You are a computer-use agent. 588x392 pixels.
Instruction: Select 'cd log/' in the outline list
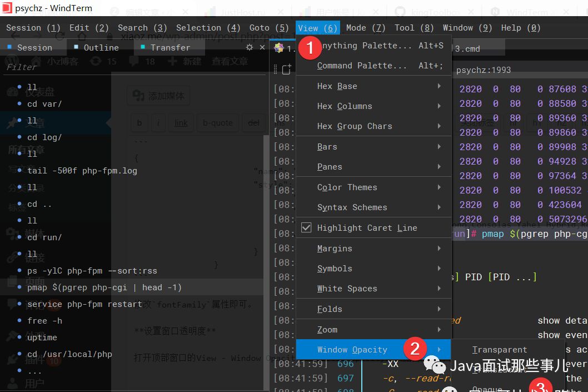(x=44, y=137)
